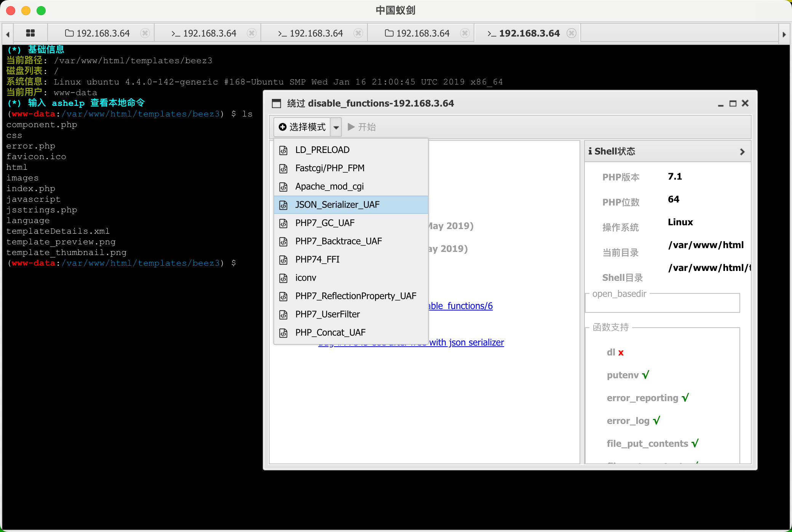Choose PHP7_GC_UAF mode
Image resolution: width=792 pixels, height=532 pixels.
click(x=351, y=223)
